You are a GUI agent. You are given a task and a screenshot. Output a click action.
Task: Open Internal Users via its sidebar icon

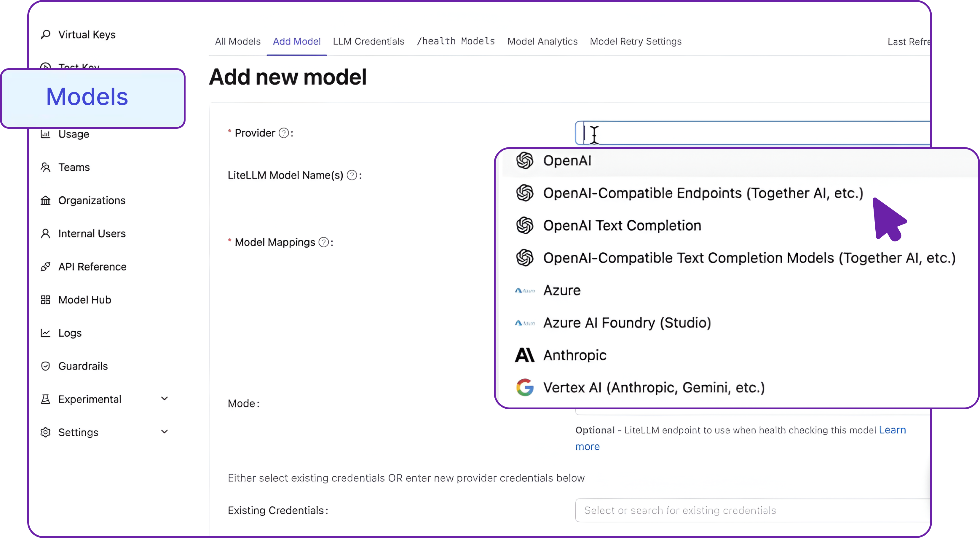click(x=46, y=233)
